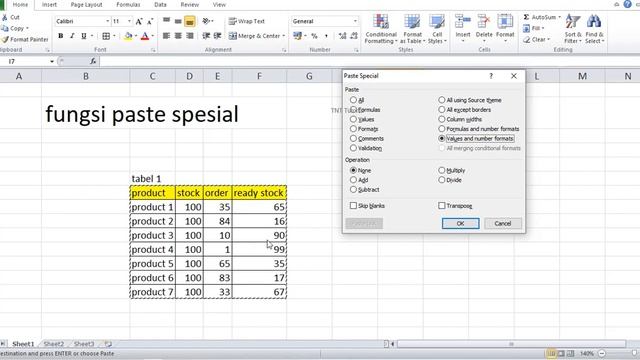Click the Fill Color bucket swatch

(128, 36)
